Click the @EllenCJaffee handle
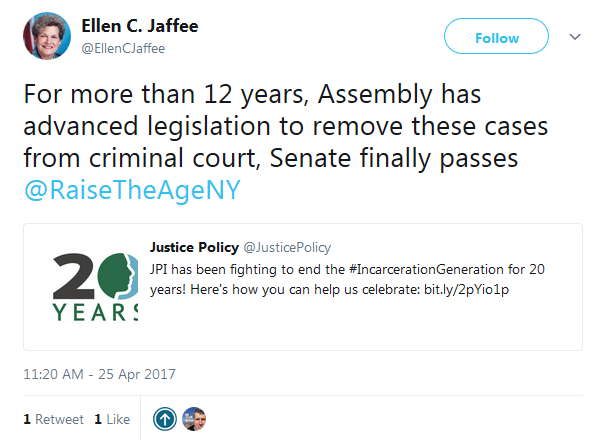Screen dimensions: 610x440 [121, 48]
